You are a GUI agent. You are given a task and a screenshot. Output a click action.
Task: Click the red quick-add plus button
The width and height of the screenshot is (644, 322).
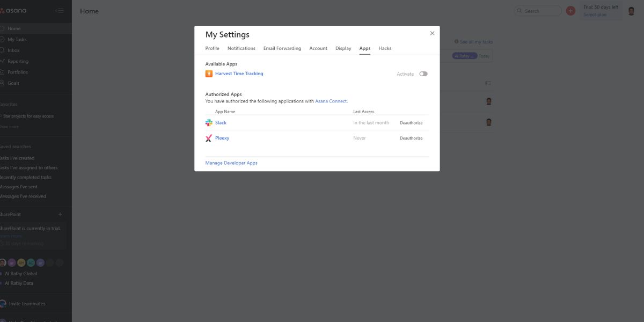(570, 11)
